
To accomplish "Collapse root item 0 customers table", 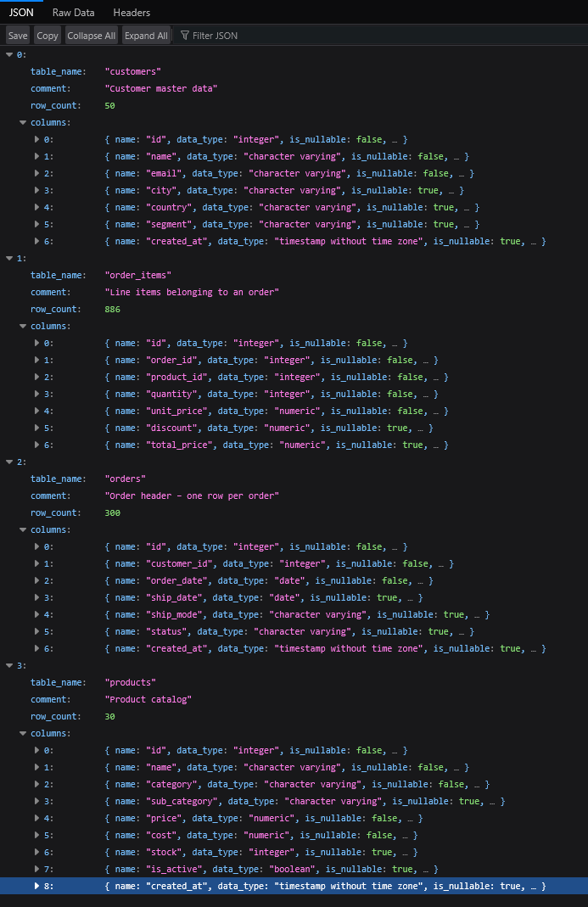I will pyautogui.click(x=9, y=55).
